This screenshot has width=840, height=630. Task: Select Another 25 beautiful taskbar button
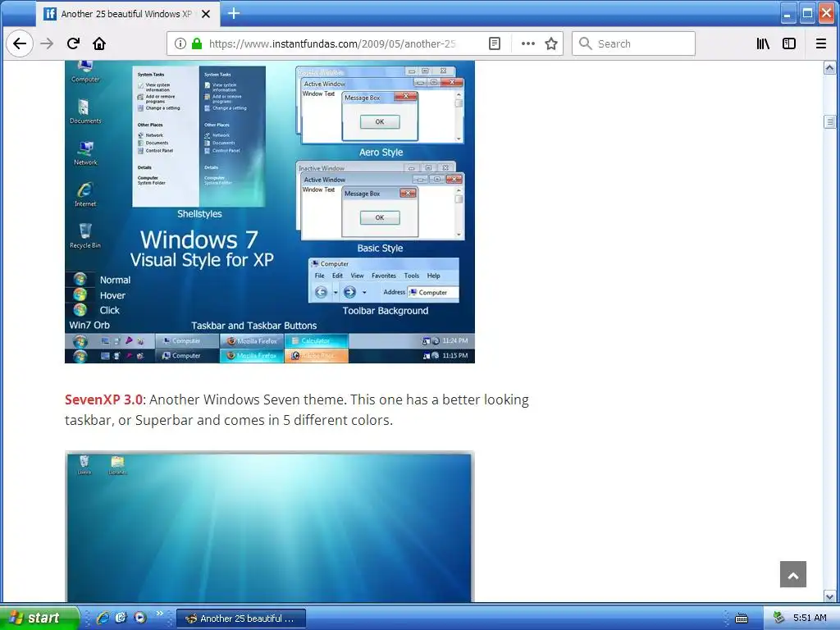point(241,619)
